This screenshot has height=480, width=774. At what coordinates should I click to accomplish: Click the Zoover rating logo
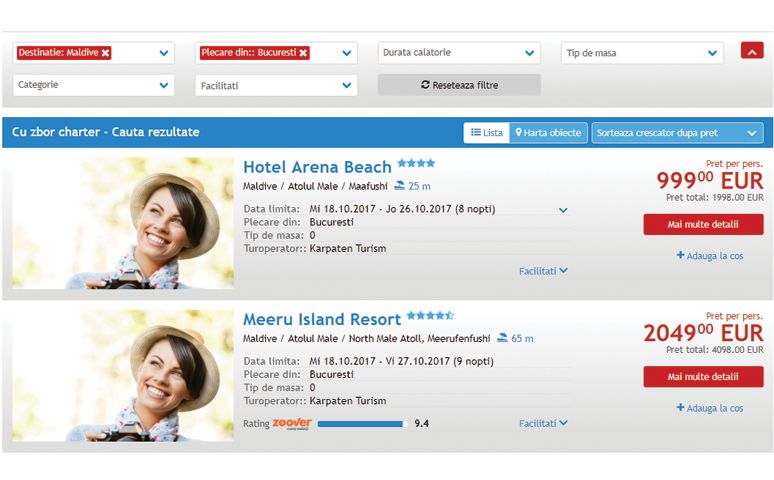[x=292, y=423]
